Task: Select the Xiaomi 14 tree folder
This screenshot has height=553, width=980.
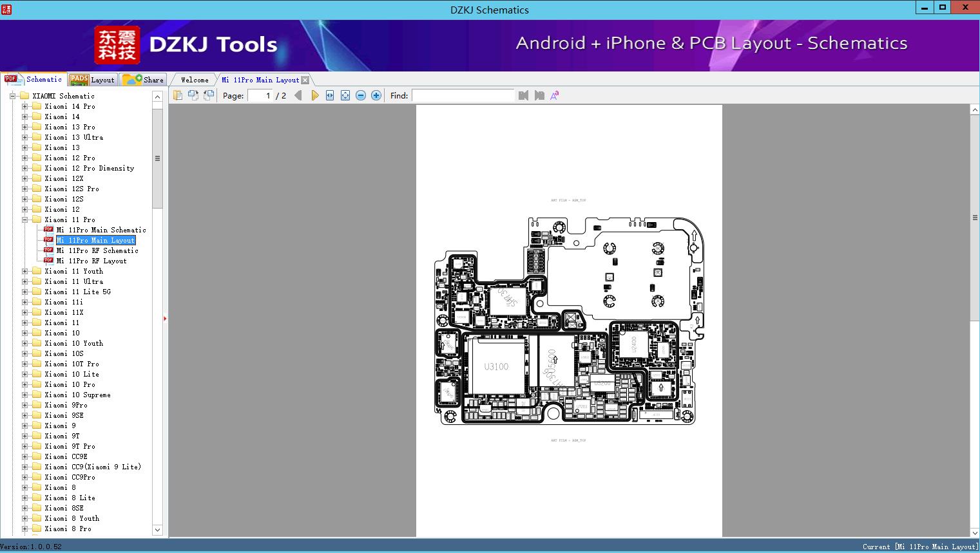Action: (62, 117)
